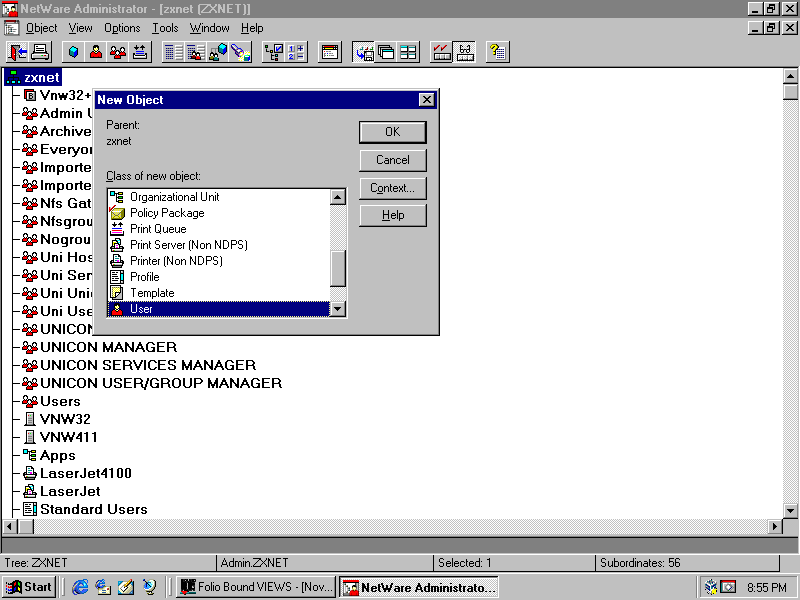Click the plain details list toolbar icon
Image resolution: width=800 pixels, height=600 pixels.
click(173, 52)
